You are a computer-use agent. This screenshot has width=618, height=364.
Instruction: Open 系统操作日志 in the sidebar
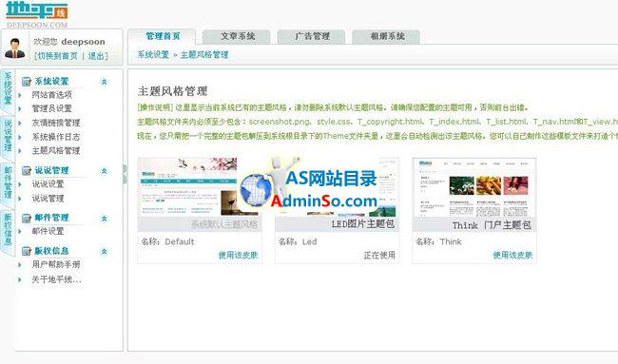pyautogui.click(x=56, y=137)
